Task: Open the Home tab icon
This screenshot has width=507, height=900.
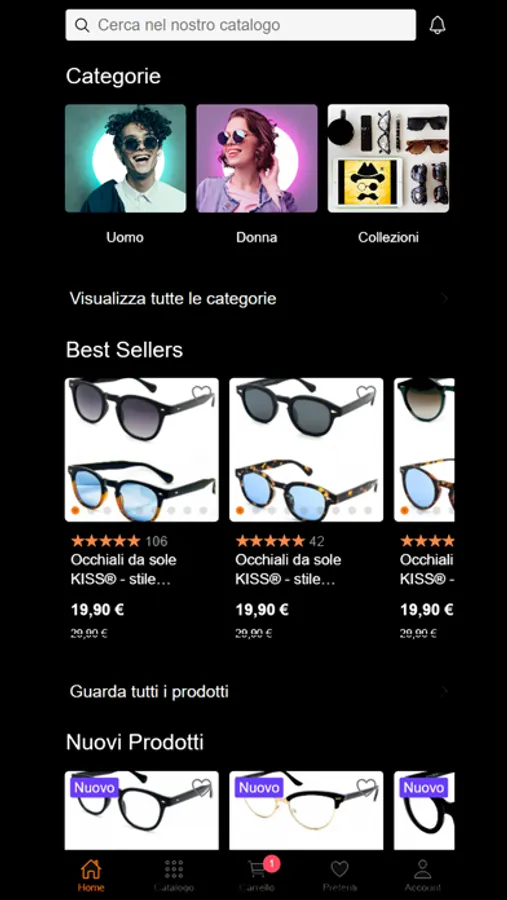Action: click(x=91, y=869)
